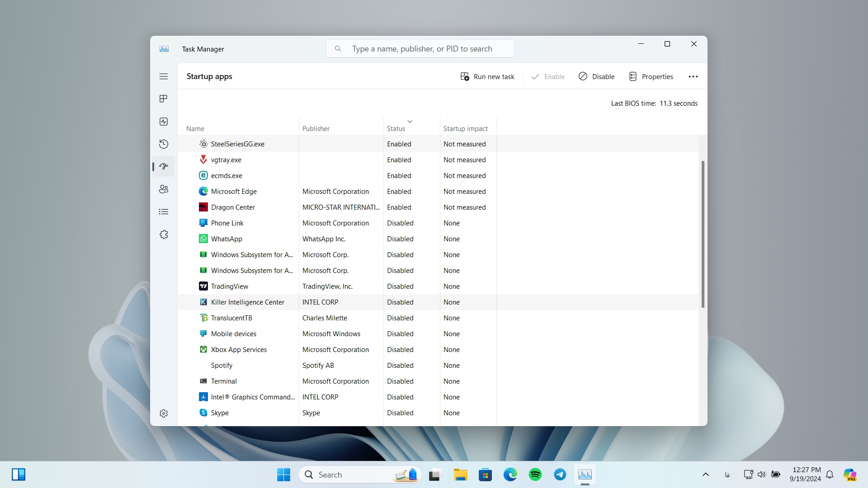This screenshot has height=488, width=868.
Task: Click hamburger menu to collapse sidebar
Action: 163,76
